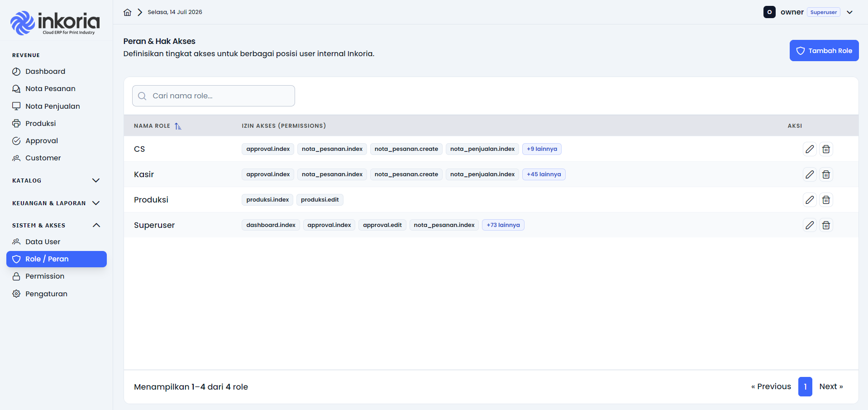
Task: Edit the CS role with pencil icon
Action: (810, 149)
